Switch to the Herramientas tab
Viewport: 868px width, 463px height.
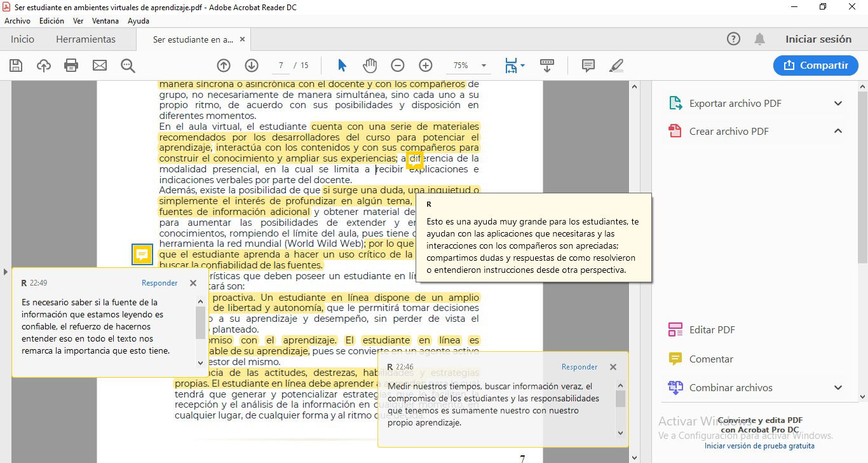coord(86,39)
